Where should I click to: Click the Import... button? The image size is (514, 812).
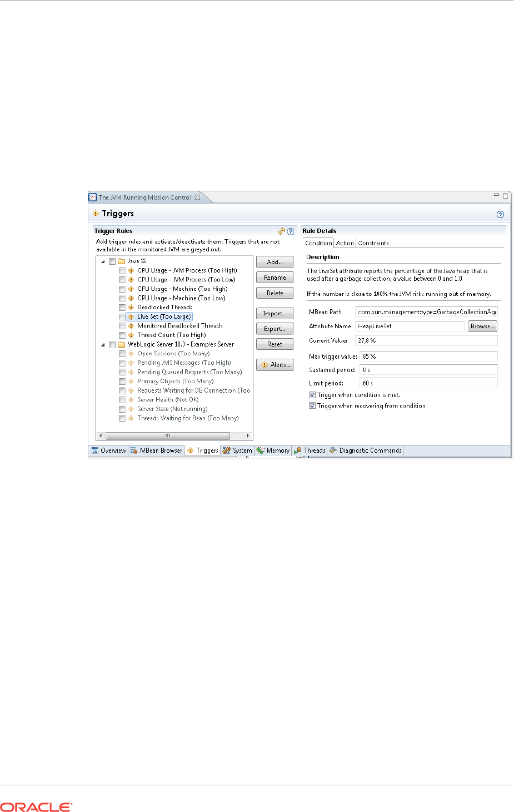tap(275, 314)
